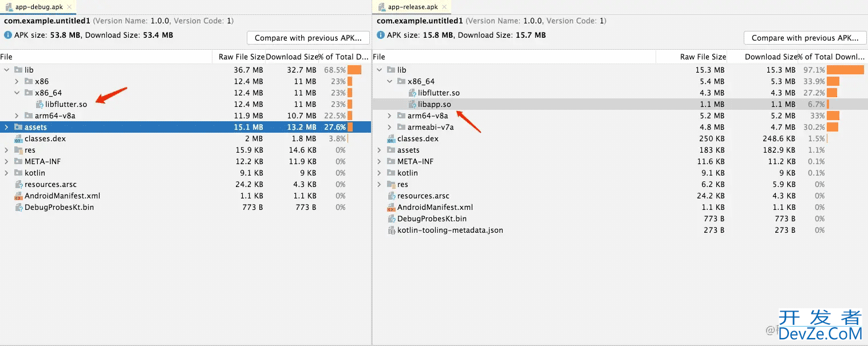Expand the x86 folder in debug pane
This screenshot has height=346, width=868.
click(x=17, y=81)
